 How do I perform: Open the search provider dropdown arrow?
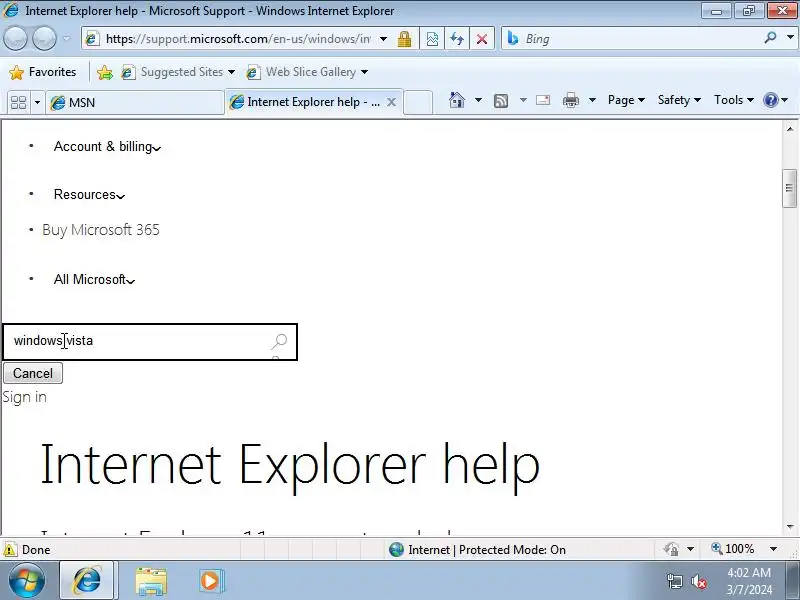[790, 38]
